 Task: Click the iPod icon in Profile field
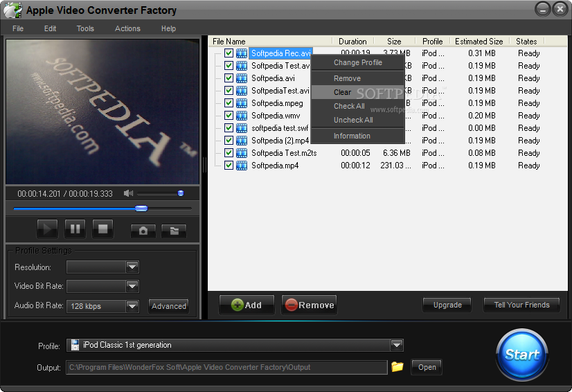click(x=75, y=345)
